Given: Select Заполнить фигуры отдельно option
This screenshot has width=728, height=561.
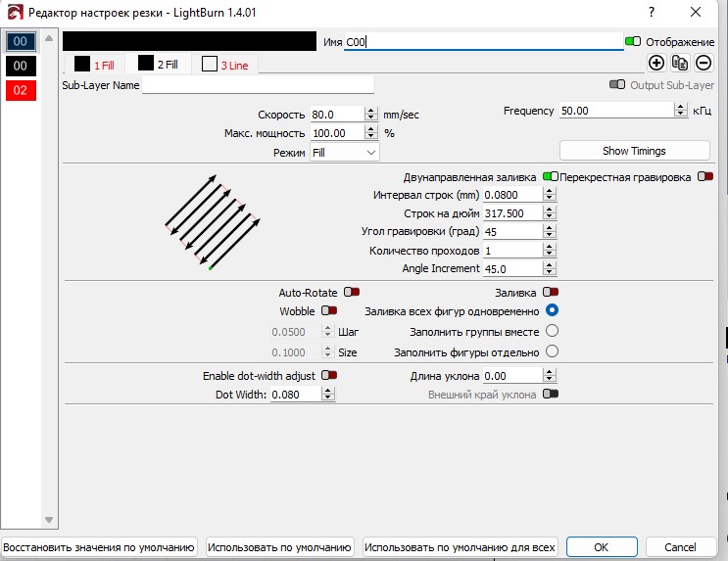Looking at the screenshot, I should pos(552,351).
